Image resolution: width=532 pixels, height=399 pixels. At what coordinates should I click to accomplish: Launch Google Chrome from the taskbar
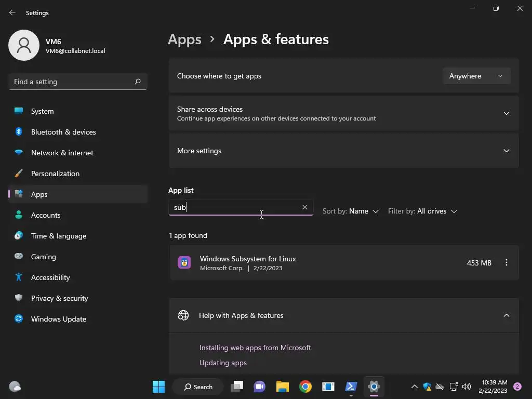[x=305, y=387]
